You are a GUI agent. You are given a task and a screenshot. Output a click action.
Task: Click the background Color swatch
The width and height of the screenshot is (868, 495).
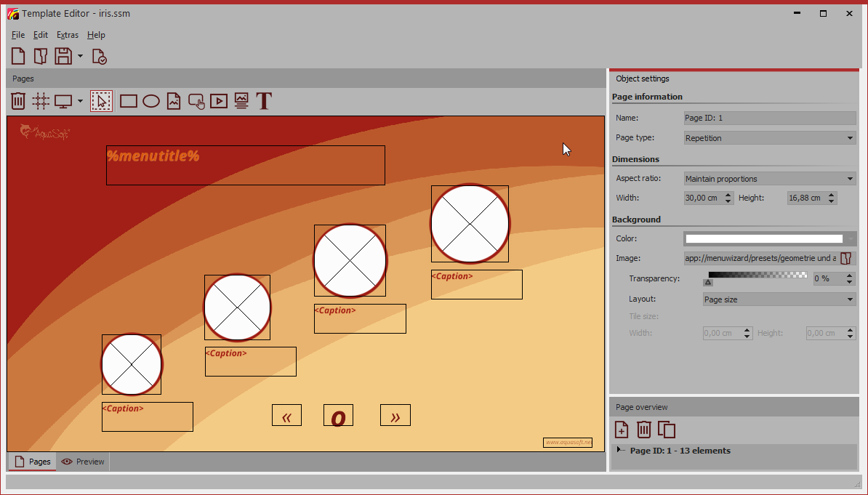click(764, 238)
